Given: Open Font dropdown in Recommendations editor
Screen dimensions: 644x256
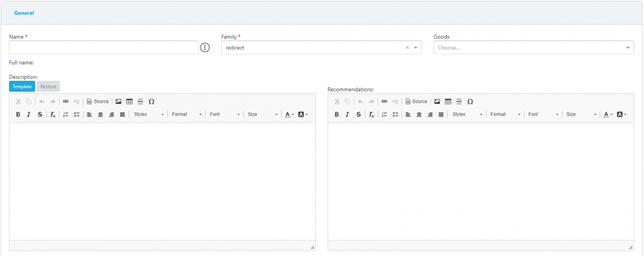Looking at the screenshot, I should pos(543,115).
